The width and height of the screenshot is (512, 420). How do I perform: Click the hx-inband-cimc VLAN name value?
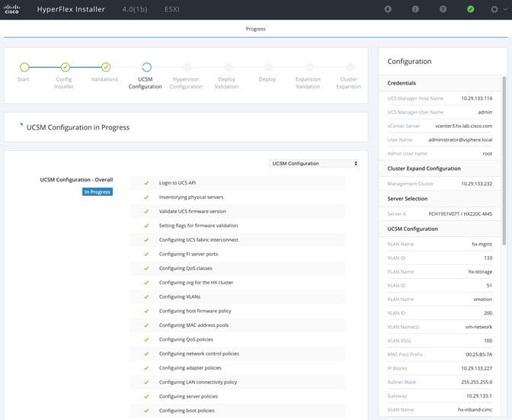click(475, 409)
